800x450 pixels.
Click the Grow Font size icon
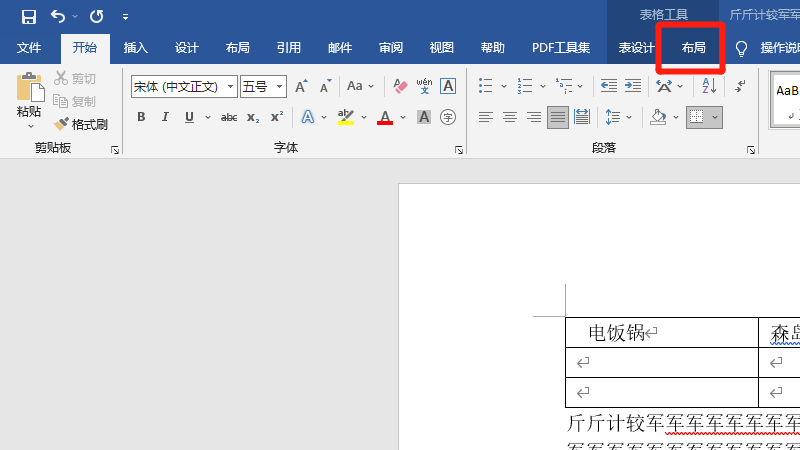point(301,87)
